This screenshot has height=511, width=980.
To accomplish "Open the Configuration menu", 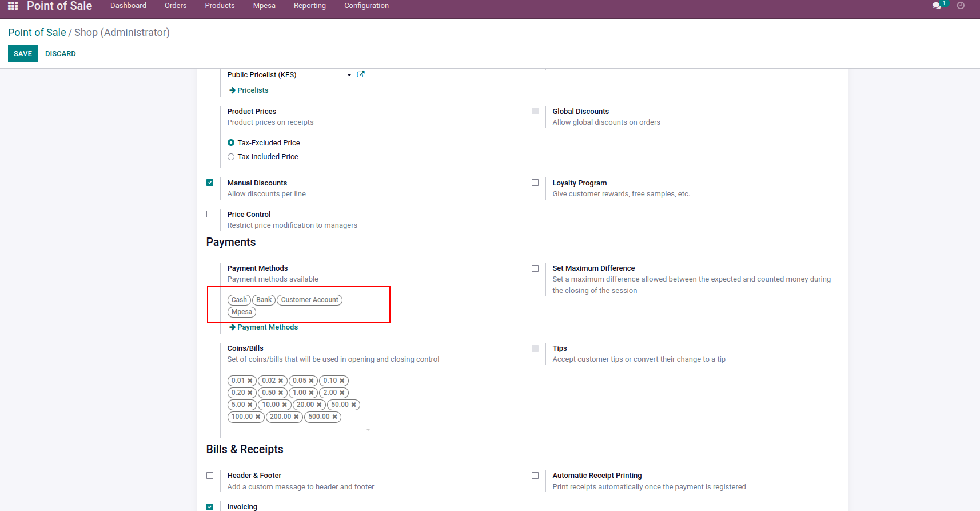I will 366,6.
